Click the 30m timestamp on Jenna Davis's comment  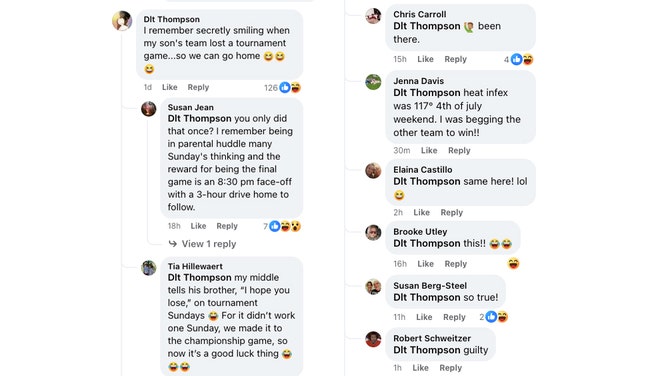click(x=402, y=150)
